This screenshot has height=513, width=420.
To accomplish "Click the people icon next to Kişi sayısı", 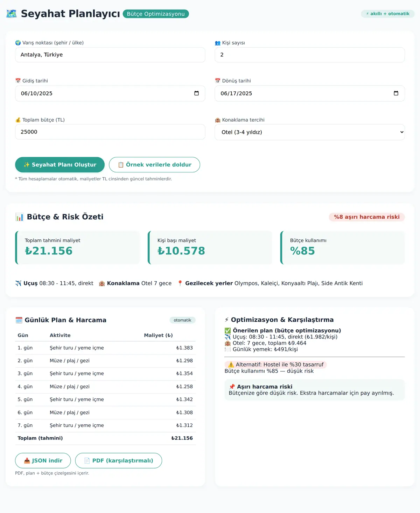I will [x=218, y=43].
